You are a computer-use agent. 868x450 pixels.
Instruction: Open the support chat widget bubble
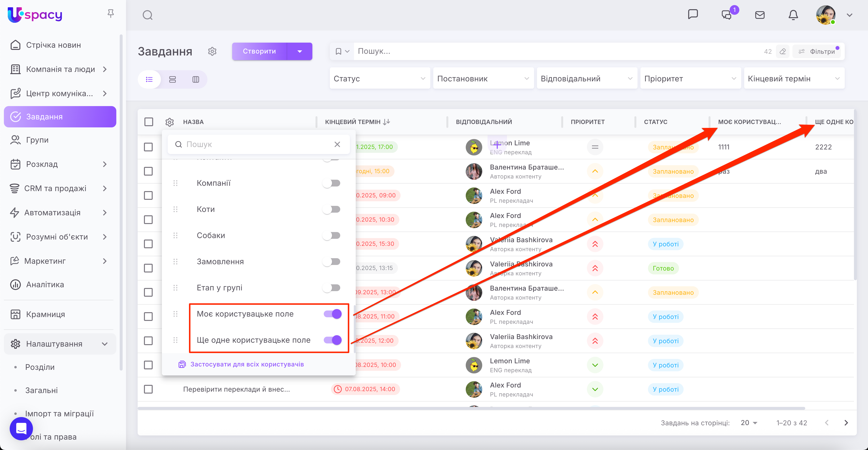(21, 428)
